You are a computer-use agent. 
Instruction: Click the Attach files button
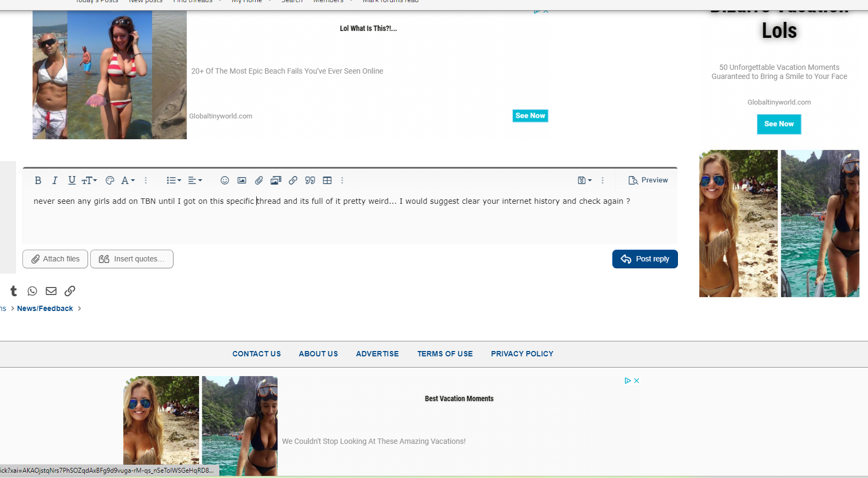pos(55,259)
